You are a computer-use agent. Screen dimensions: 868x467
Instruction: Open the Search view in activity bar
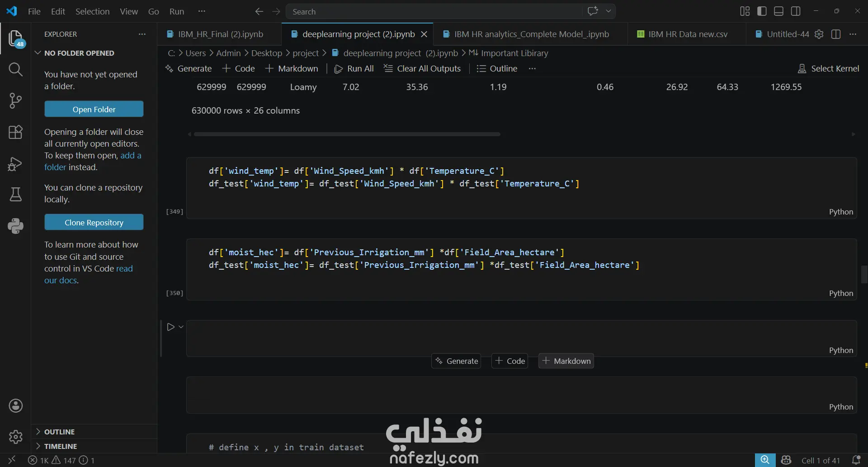click(16, 69)
